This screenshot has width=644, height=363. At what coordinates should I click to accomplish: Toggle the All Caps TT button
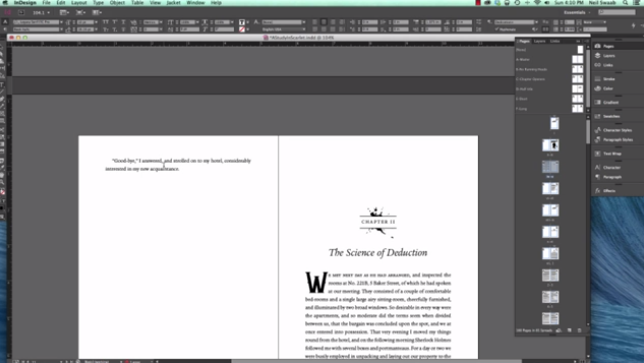point(106,22)
